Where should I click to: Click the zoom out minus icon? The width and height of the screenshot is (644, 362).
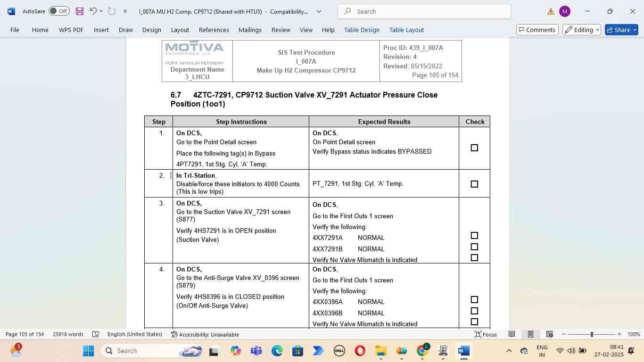(x=563, y=334)
